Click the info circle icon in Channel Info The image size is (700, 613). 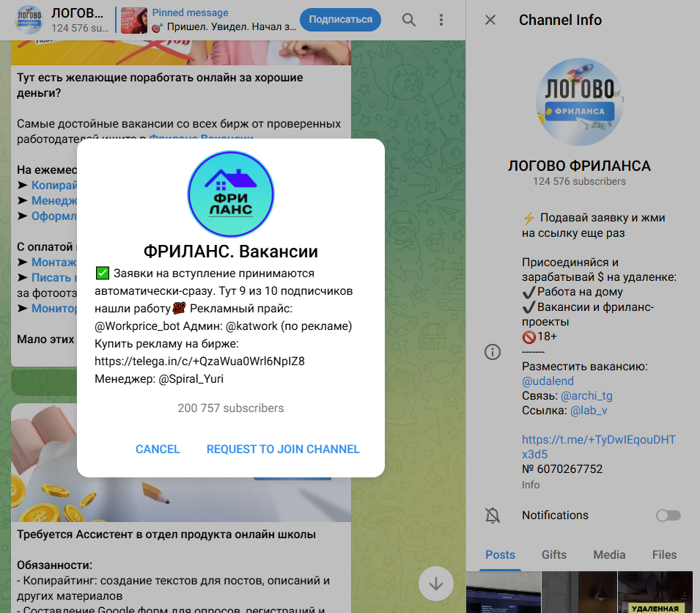coord(493,352)
